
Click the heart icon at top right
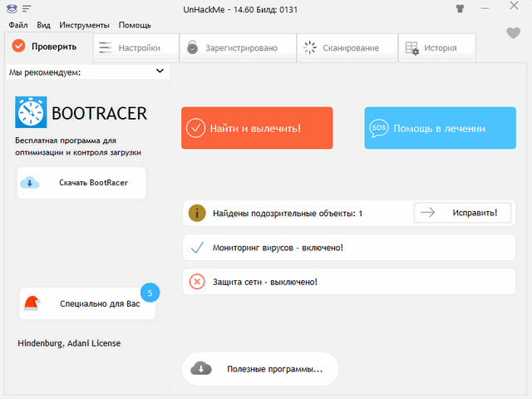513,33
